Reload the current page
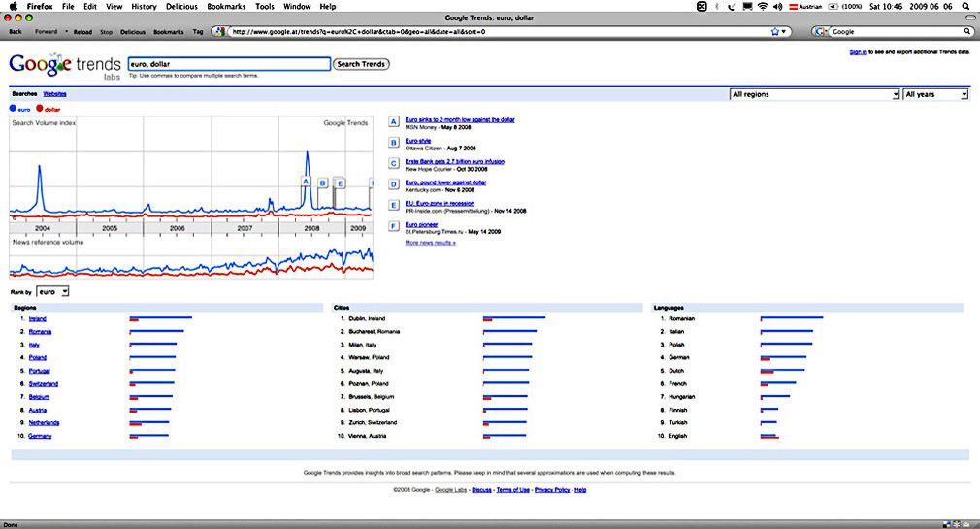Image resolution: width=980 pixels, height=529 pixels. [82, 32]
